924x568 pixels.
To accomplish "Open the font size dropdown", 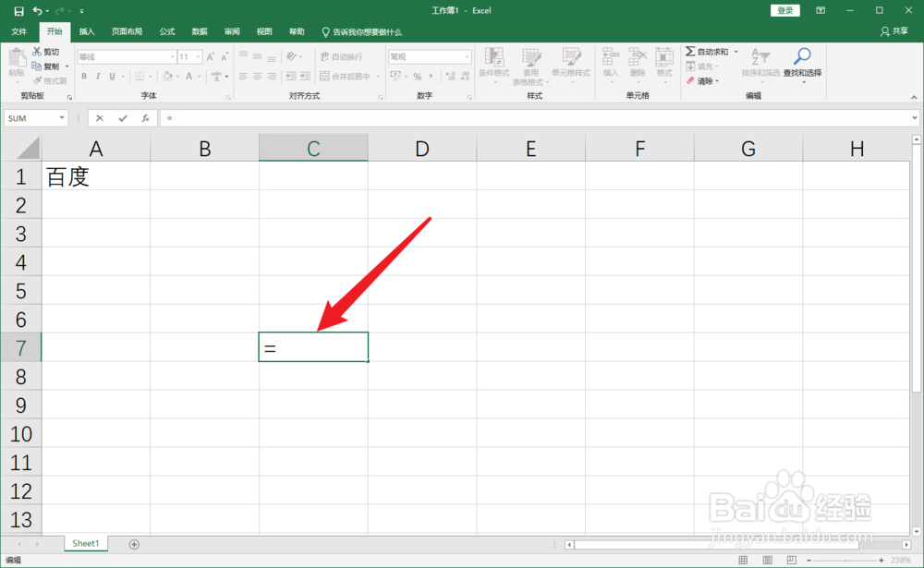I will (200, 55).
